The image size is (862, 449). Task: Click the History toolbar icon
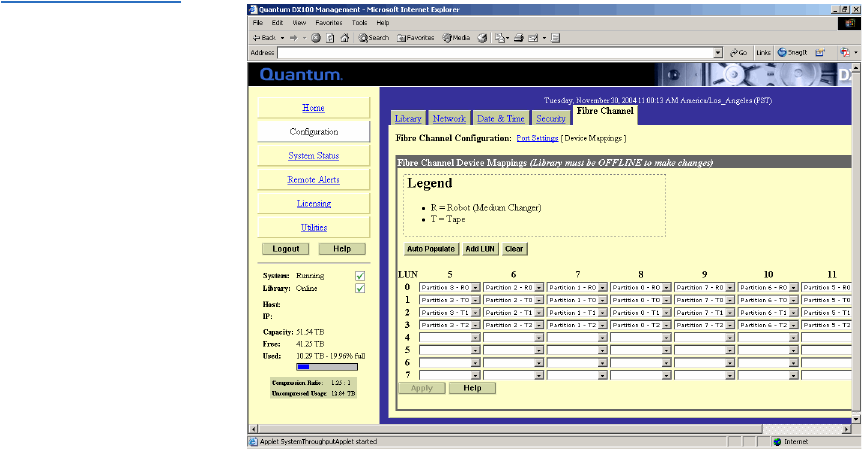[482, 38]
